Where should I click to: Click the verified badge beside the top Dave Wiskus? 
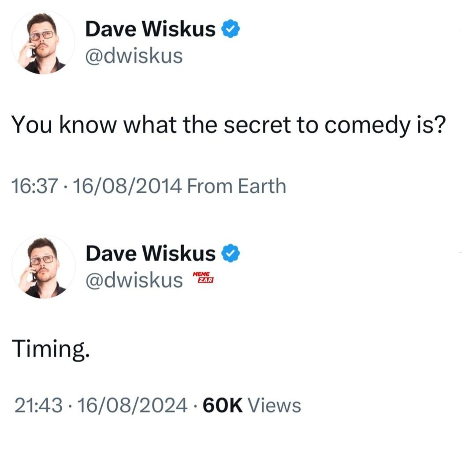(231, 29)
